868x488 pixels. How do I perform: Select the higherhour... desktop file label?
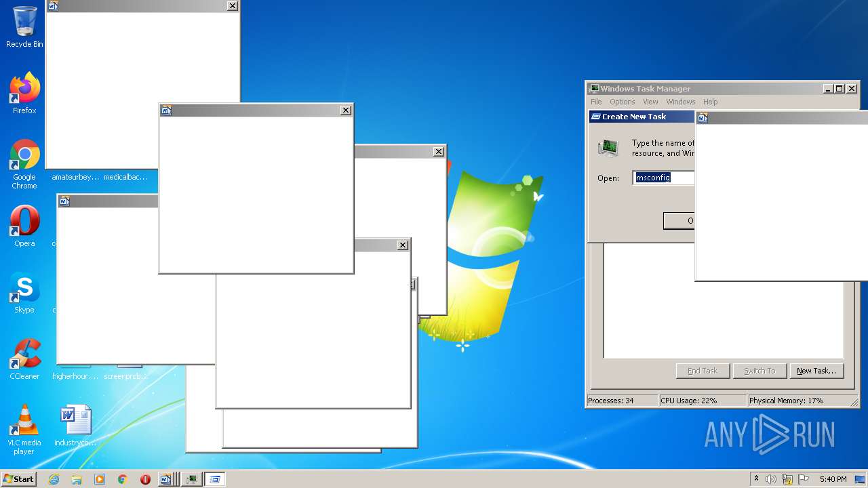[x=75, y=376]
